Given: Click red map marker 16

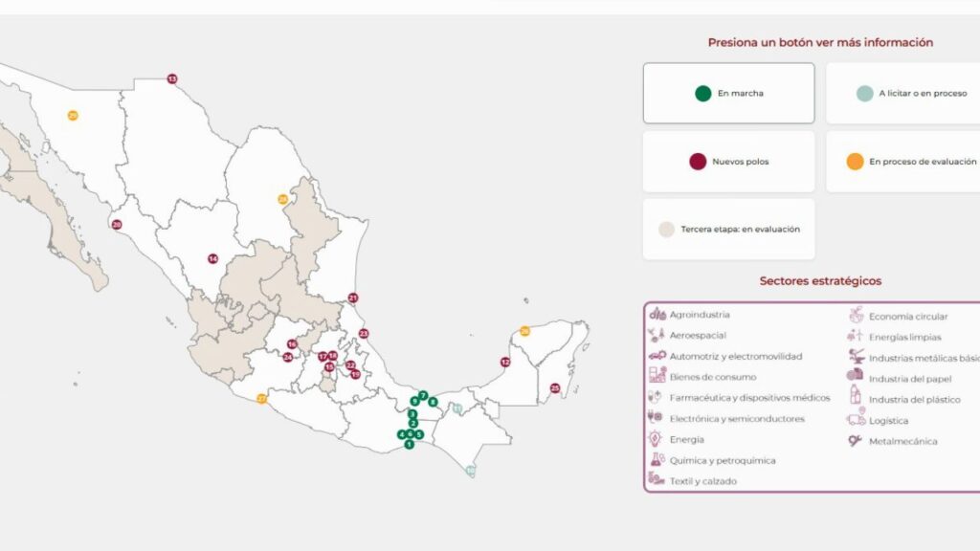Looking at the screenshot, I should [x=292, y=344].
